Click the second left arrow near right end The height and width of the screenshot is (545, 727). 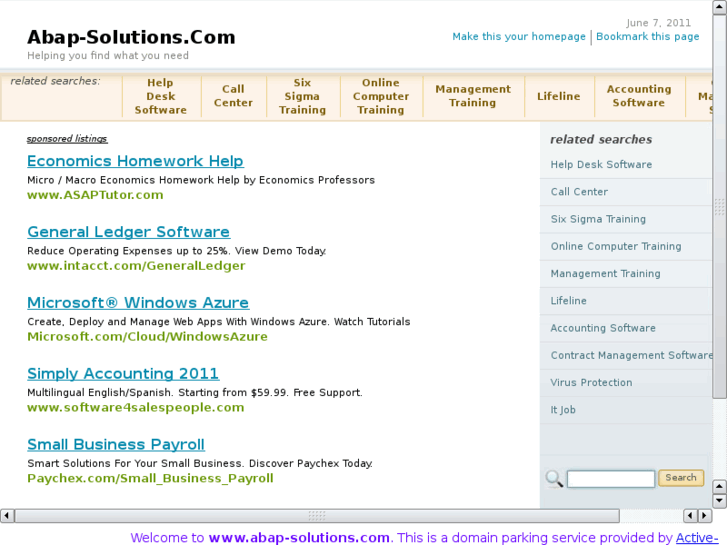690,515
